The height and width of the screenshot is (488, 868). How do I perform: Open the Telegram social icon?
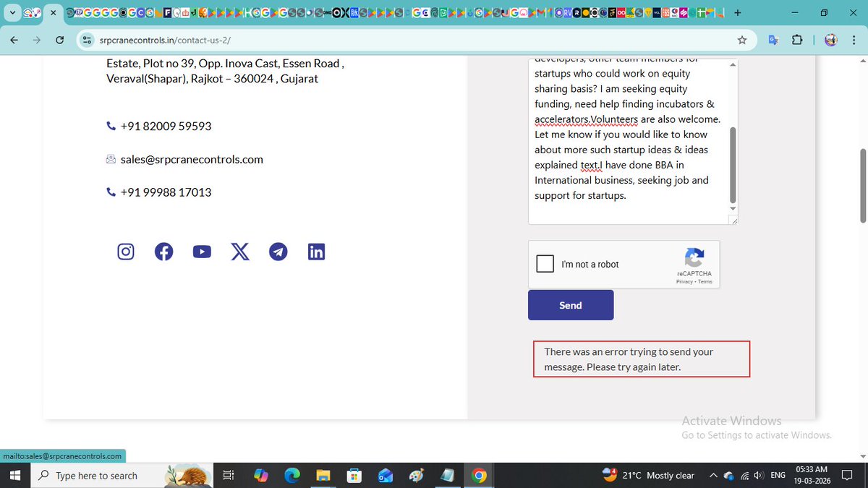coord(278,252)
